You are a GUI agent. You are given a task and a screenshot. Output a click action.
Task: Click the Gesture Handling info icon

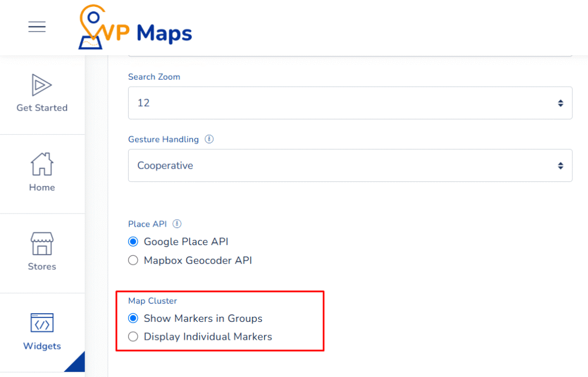[209, 138]
